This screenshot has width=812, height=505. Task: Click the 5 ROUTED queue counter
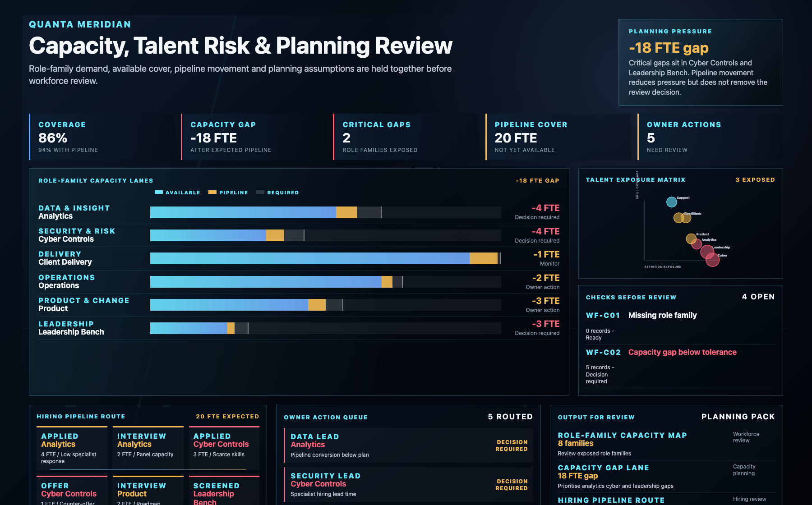tap(510, 417)
